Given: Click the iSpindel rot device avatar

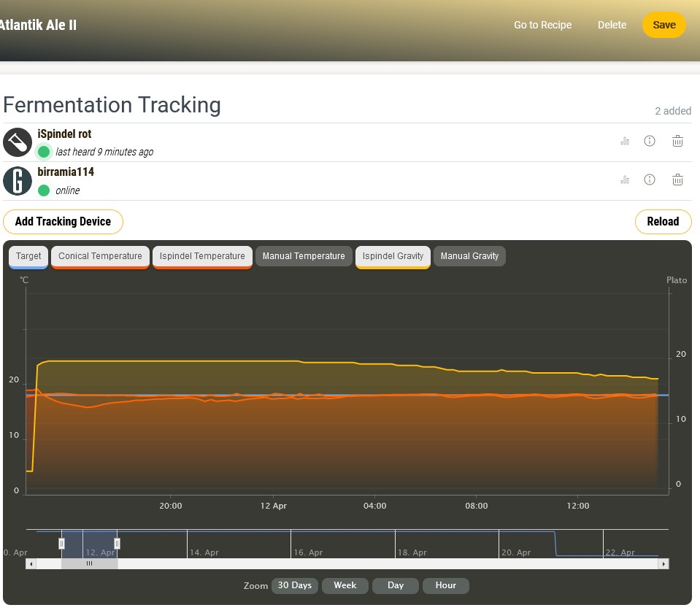Looking at the screenshot, I should (x=17, y=142).
